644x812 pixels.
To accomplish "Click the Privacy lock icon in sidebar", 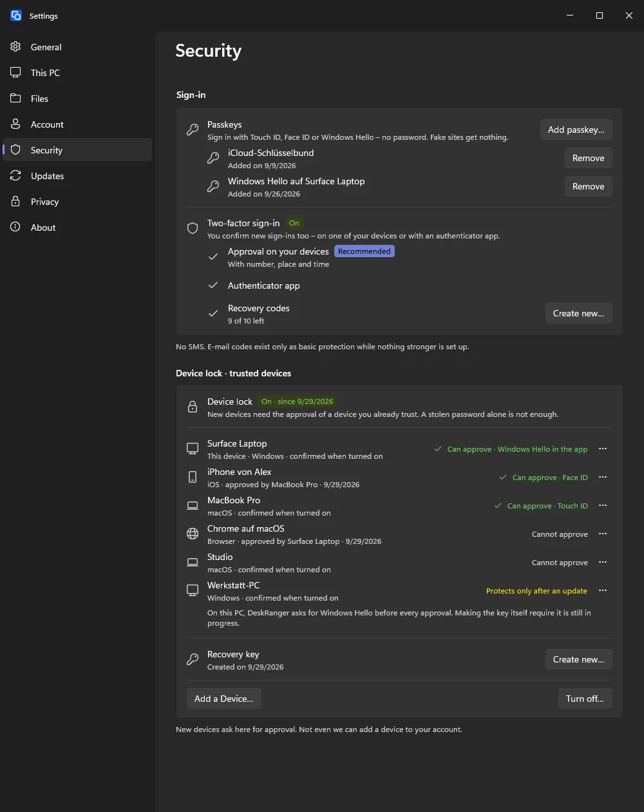I will tap(16, 202).
